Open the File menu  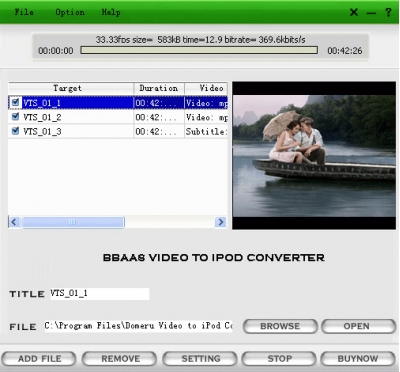pyautogui.click(x=24, y=12)
